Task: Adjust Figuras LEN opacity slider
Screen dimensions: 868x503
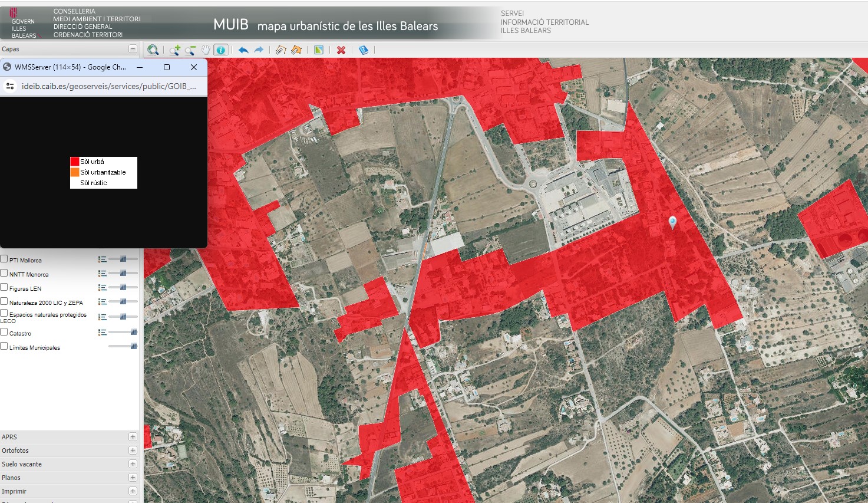Action: pyautogui.click(x=123, y=287)
